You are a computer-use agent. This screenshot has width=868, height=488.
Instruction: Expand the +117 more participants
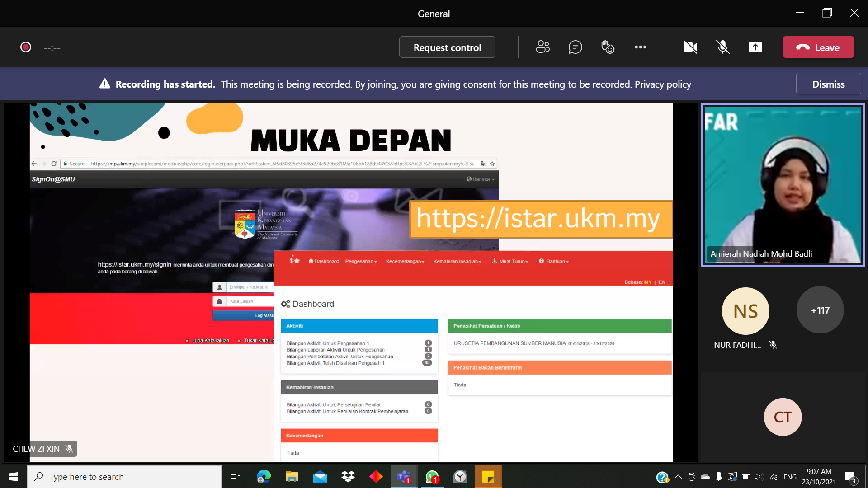(820, 310)
